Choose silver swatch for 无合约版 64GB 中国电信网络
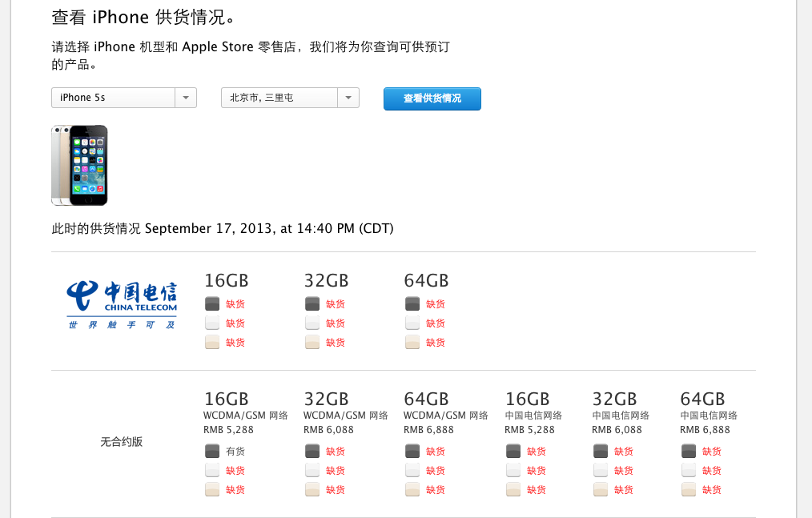 (x=689, y=470)
